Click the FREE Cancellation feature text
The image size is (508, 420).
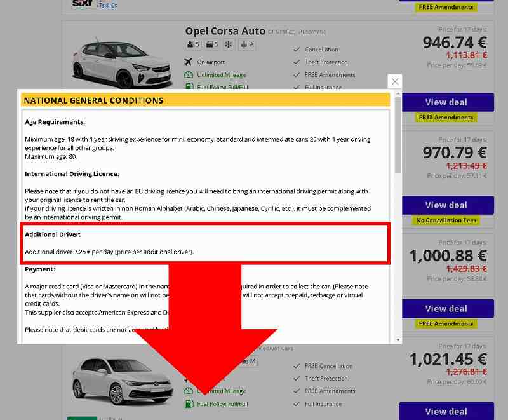(328, 366)
